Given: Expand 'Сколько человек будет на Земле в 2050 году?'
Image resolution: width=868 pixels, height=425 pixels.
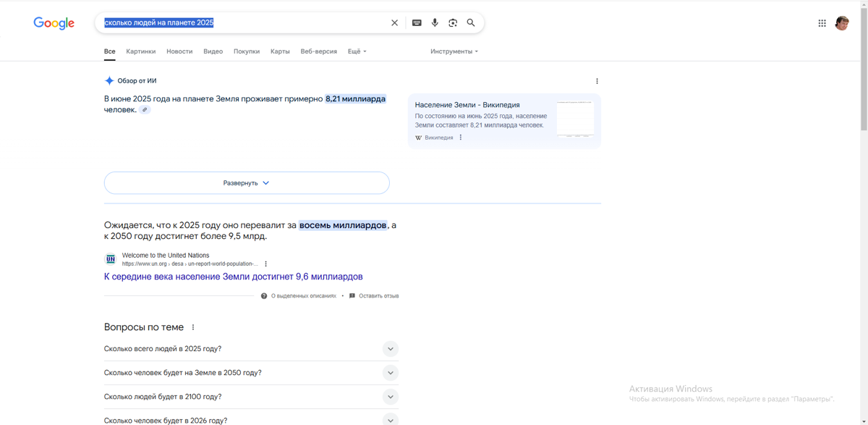Looking at the screenshot, I should [252, 373].
